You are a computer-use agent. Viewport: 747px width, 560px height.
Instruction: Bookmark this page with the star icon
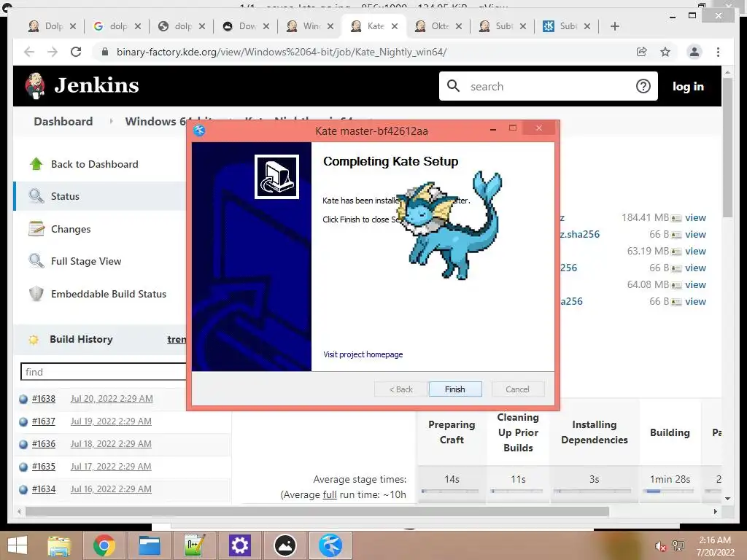tap(665, 52)
